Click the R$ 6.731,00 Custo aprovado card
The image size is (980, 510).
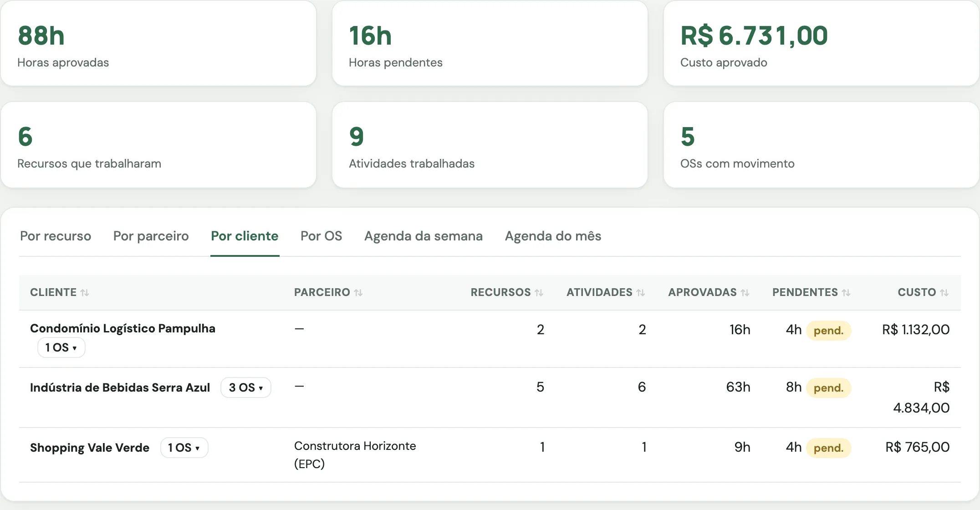[822, 43]
